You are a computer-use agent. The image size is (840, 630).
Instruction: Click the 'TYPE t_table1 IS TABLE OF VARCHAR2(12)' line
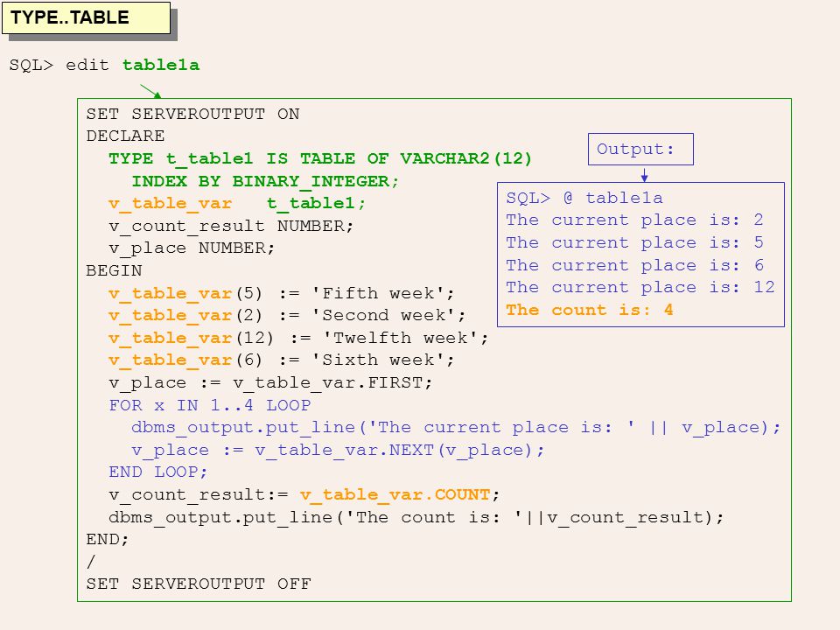[320, 158]
